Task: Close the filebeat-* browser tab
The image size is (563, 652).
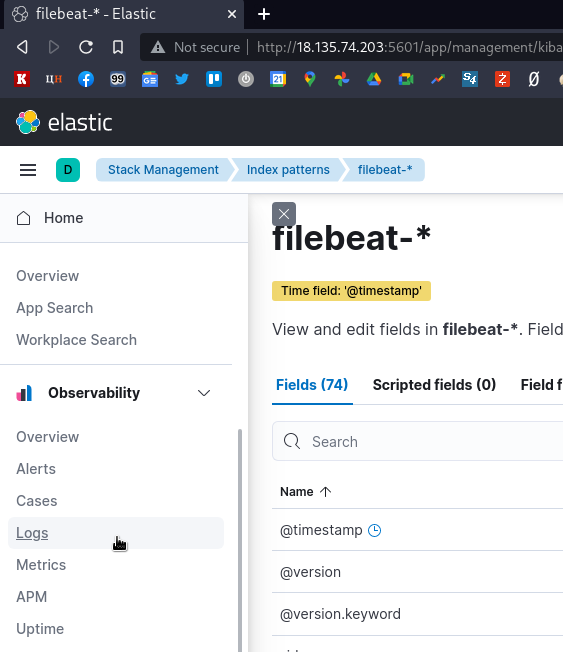Action: [x=232, y=14]
